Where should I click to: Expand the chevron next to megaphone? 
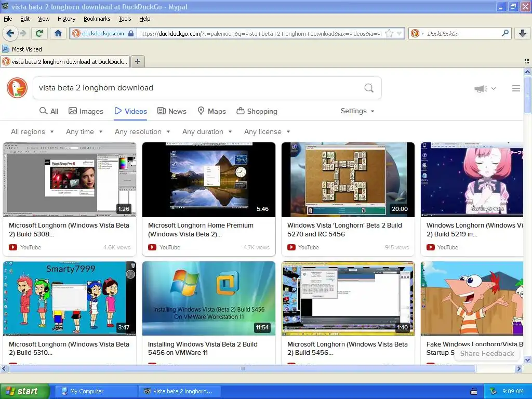click(494, 88)
